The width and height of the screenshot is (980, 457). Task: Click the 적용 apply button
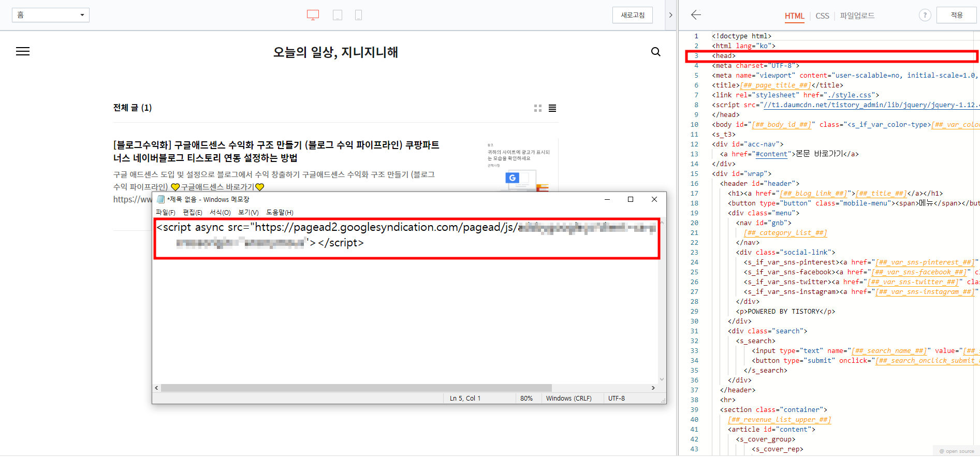coord(957,15)
